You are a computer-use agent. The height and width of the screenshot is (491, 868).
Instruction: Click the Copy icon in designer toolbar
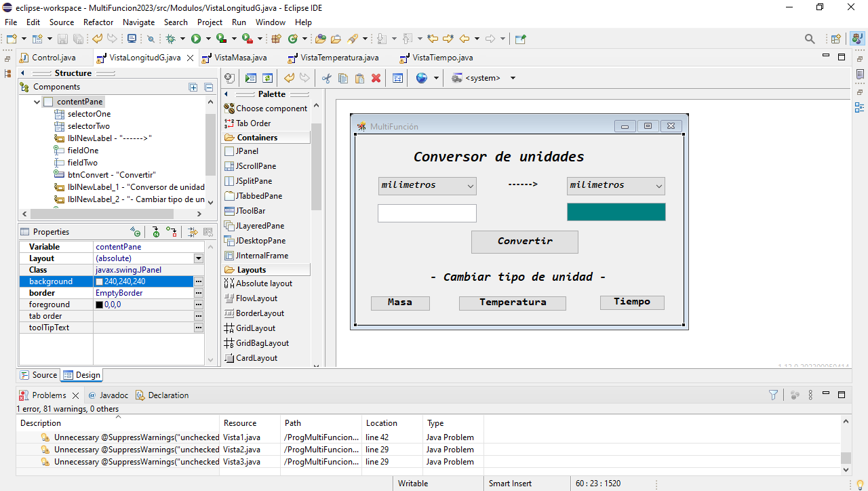coord(343,78)
